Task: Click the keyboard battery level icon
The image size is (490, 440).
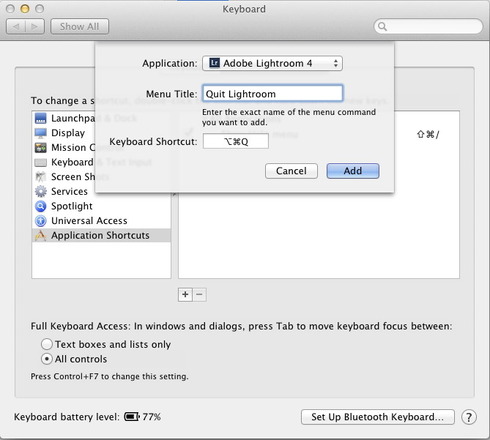Action: pos(131,417)
